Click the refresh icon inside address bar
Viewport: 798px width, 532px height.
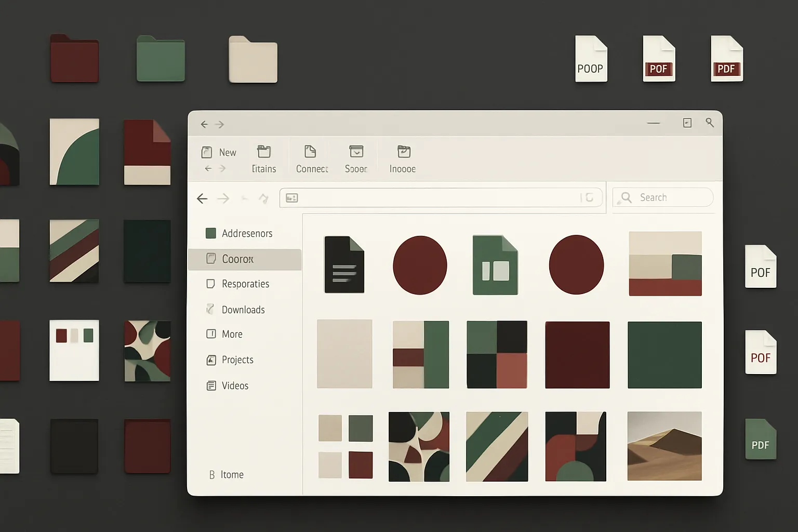click(x=589, y=197)
